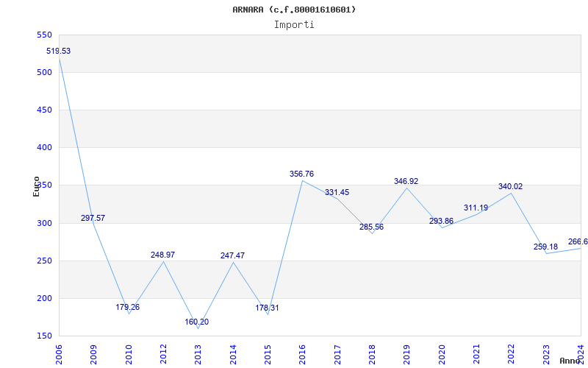The width and height of the screenshot is (588, 368).
Task: Click the data label 178.31
Action: pyautogui.click(x=267, y=308)
